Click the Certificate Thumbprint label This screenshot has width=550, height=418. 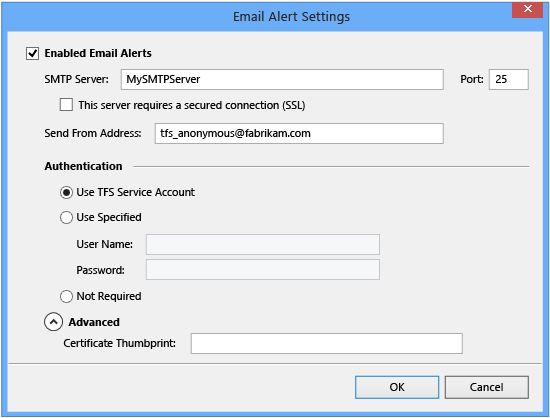(x=120, y=343)
